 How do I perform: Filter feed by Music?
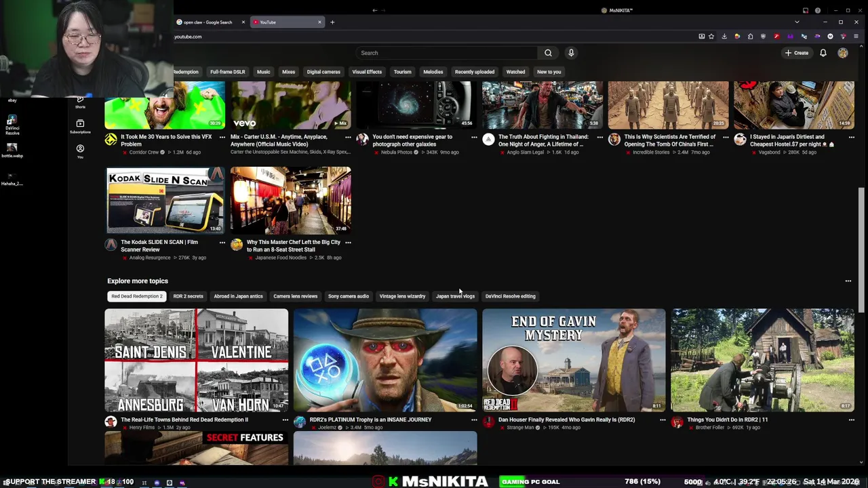point(263,72)
